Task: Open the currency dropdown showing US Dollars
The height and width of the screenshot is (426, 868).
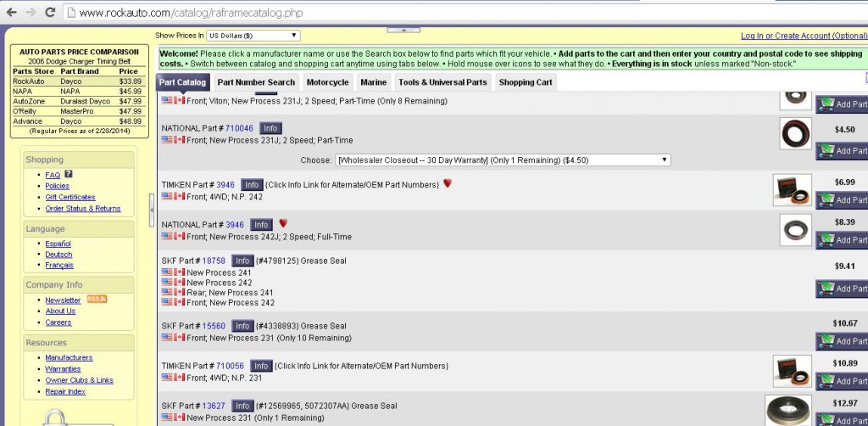Action: click(253, 36)
